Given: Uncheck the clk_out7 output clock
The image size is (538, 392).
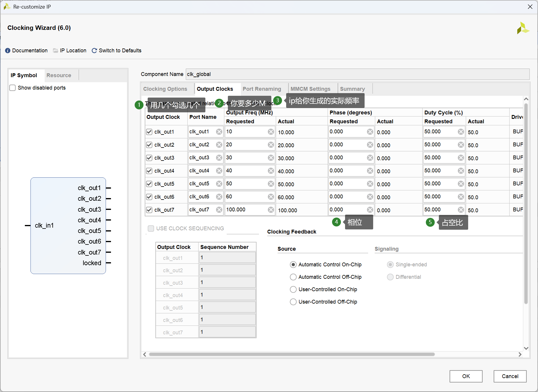Looking at the screenshot, I should pyautogui.click(x=149, y=210).
